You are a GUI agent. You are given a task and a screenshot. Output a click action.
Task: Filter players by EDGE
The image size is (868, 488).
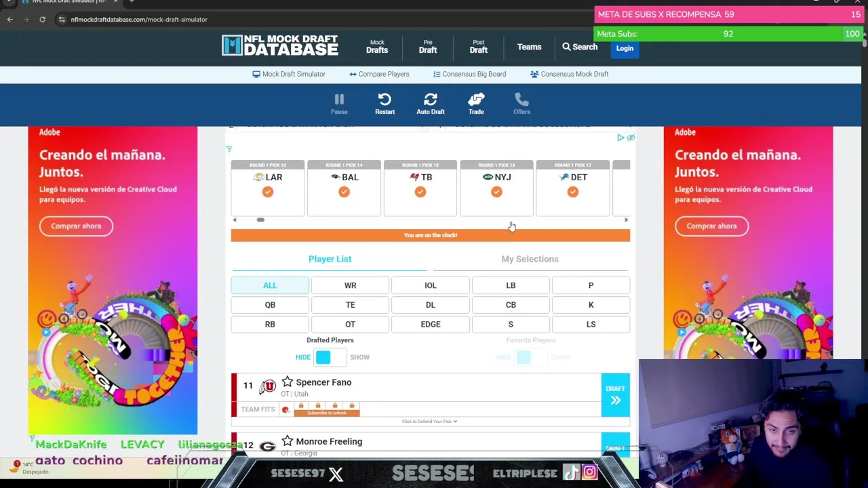pos(431,324)
